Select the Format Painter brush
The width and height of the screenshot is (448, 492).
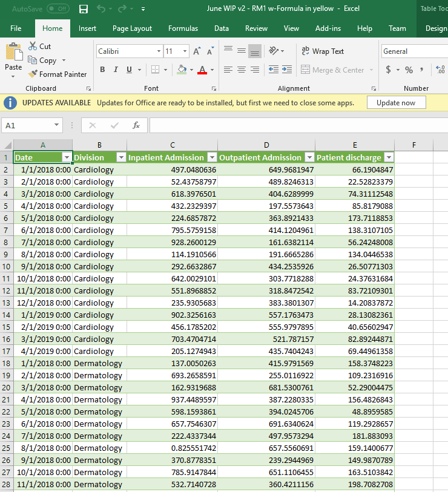click(33, 74)
